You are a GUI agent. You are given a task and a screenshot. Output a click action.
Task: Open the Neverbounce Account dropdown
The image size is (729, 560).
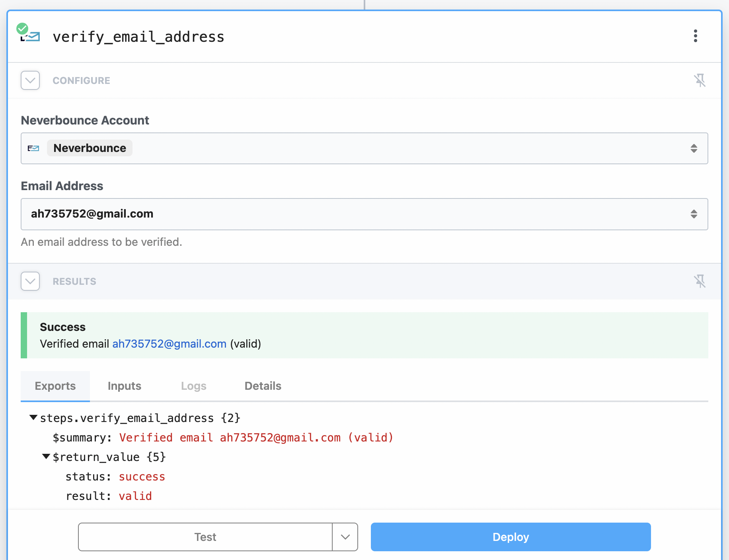click(694, 148)
